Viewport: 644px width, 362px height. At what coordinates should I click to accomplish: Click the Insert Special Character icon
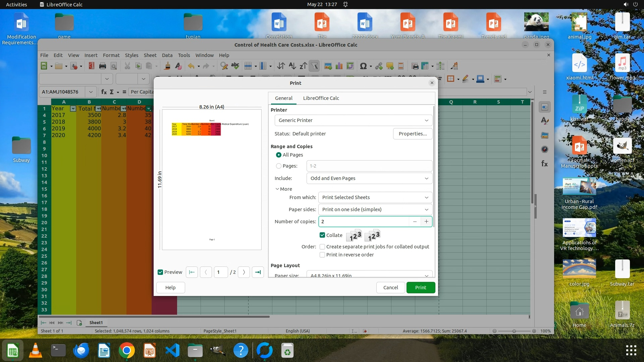[x=363, y=66]
